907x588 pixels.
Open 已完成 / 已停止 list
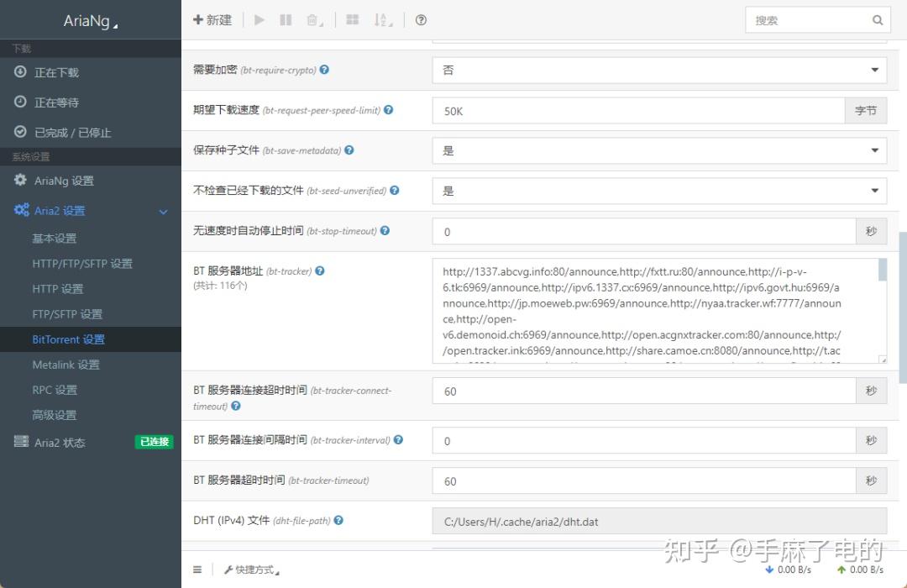pos(90,133)
